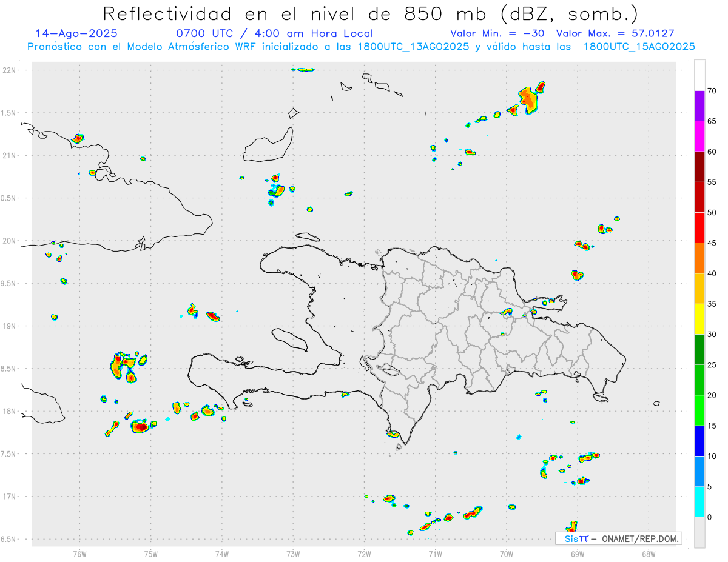Click the '71W' longitude label
Screen dimensions: 728x562
click(x=435, y=554)
